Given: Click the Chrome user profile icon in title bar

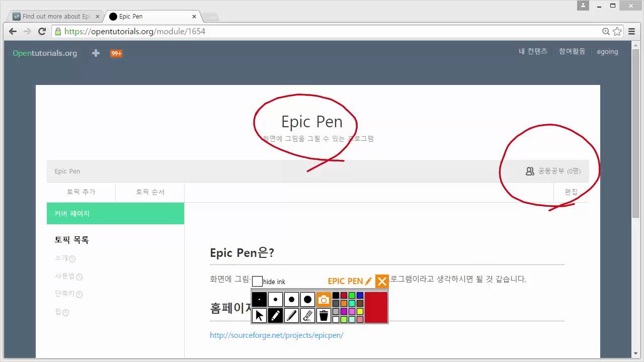Looking at the screenshot, I should tap(583, 6).
